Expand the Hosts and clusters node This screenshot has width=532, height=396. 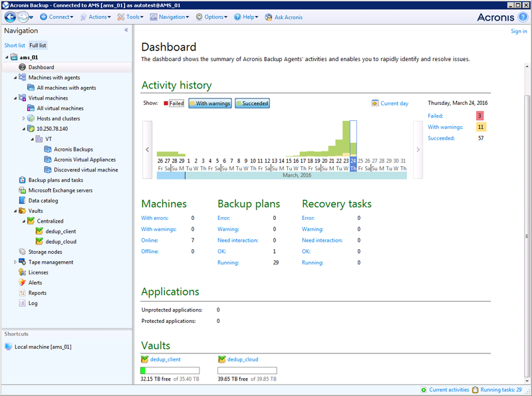coord(24,118)
